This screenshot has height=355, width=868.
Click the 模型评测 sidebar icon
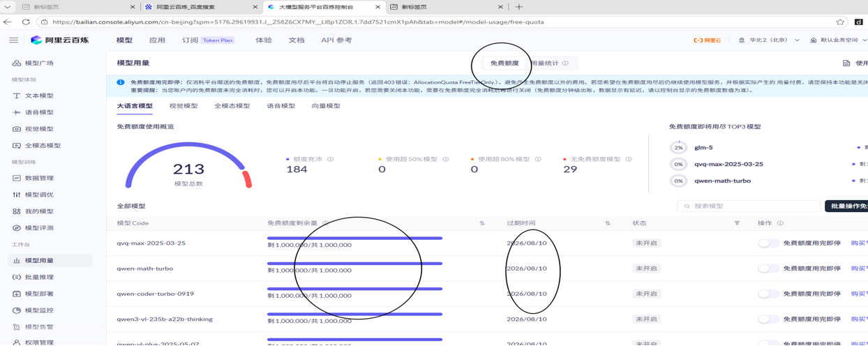tap(17, 228)
